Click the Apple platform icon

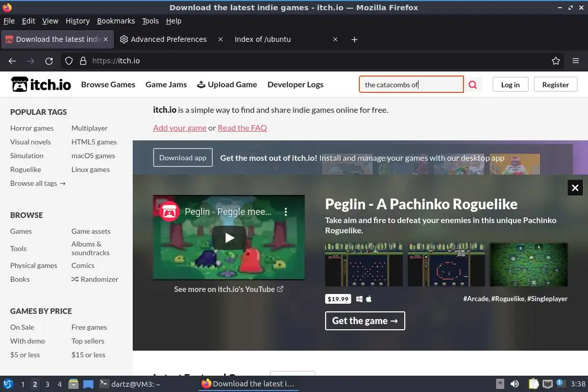coord(369,299)
